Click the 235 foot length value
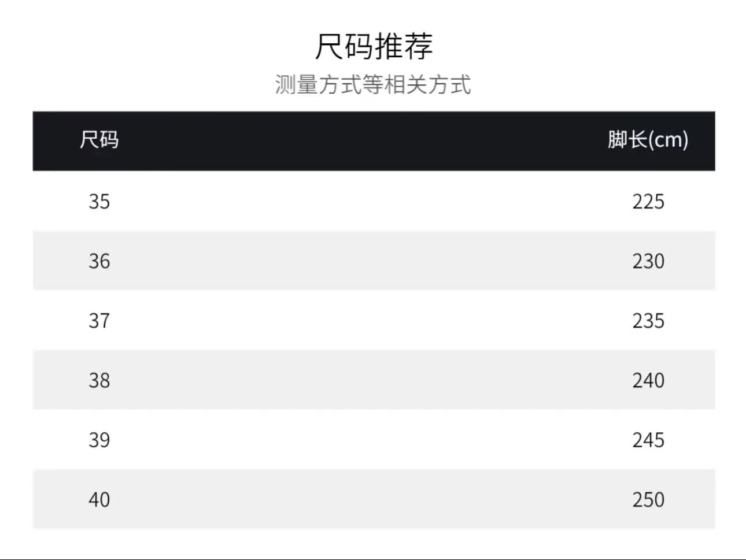This screenshot has height=560, width=746. click(648, 321)
